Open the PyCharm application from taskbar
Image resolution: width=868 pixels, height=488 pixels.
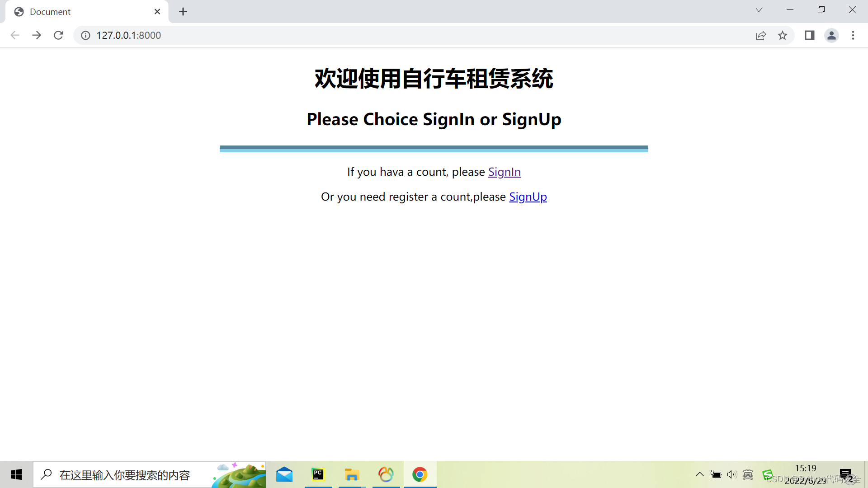(318, 474)
